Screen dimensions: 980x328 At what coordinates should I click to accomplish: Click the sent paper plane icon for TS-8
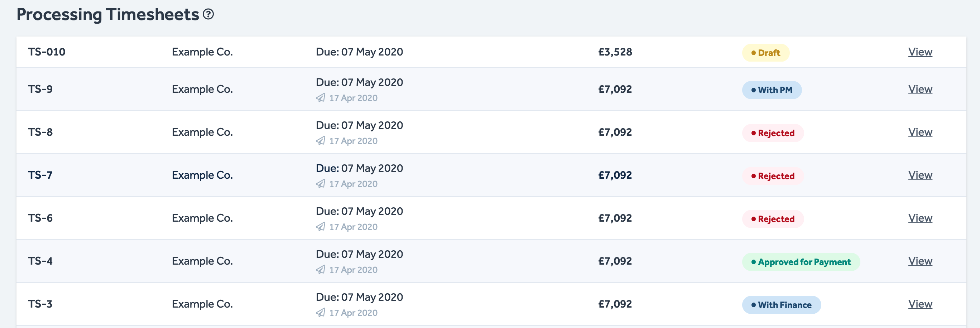tap(321, 141)
